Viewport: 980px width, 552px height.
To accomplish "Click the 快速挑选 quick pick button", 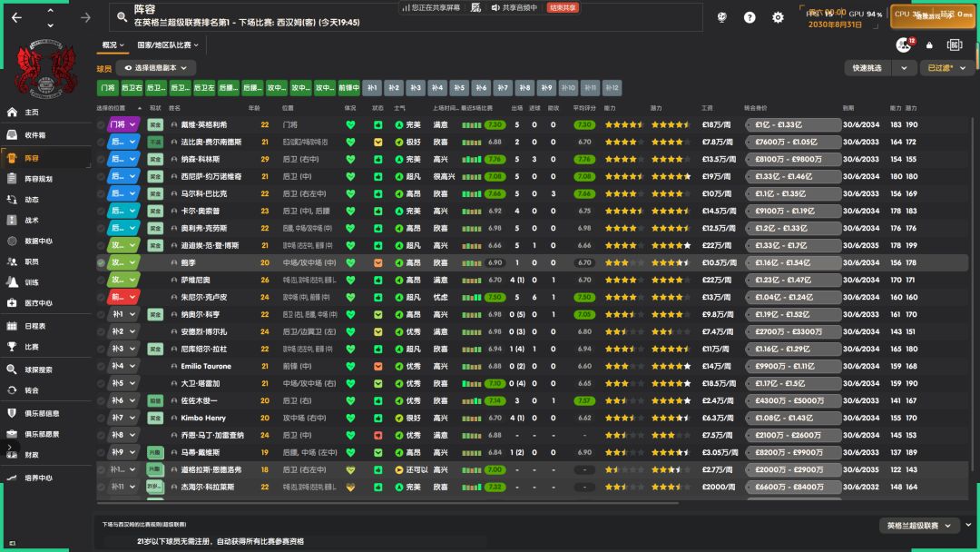I will coord(867,67).
